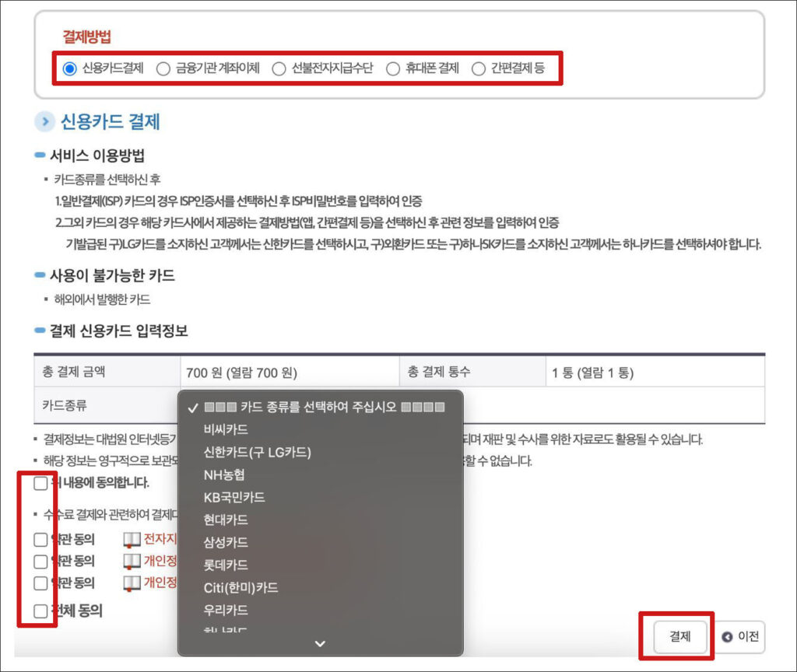Pick 우리카드 from the list
Image resolution: width=797 pixels, height=672 pixels.
click(x=226, y=610)
